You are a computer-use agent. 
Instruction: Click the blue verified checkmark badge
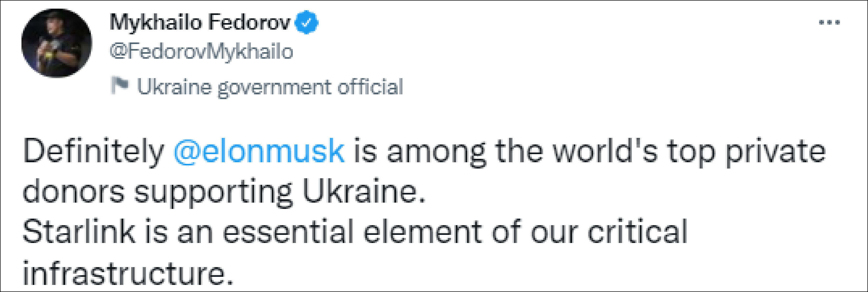click(306, 23)
